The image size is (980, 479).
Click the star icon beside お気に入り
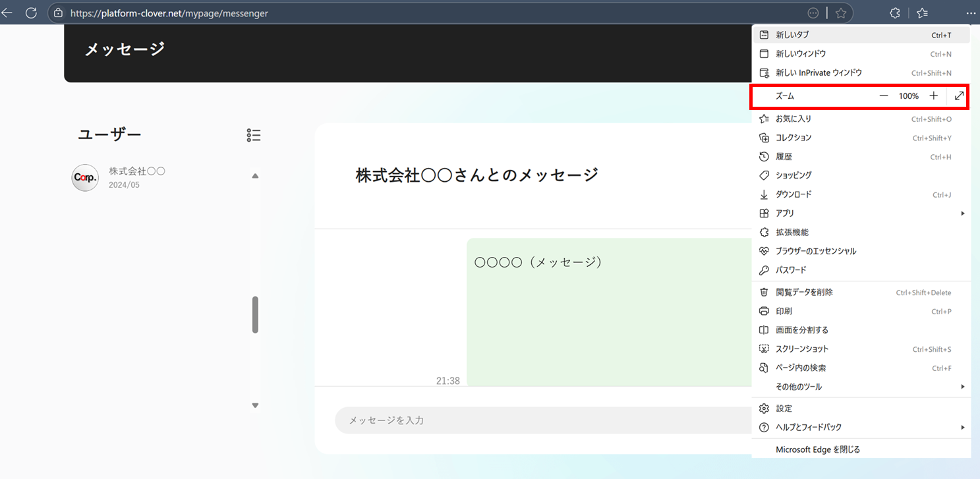pyautogui.click(x=764, y=119)
